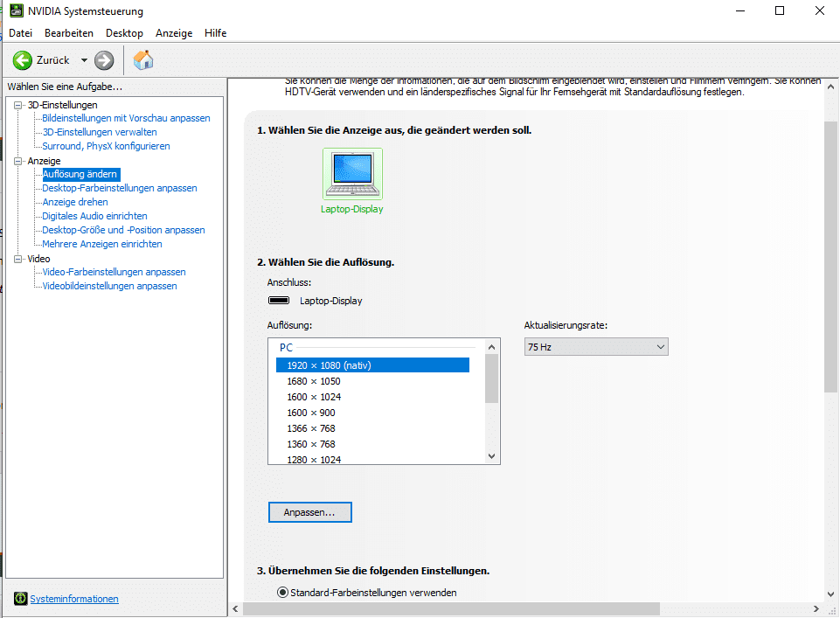The height and width of the screenshot is (618, 840).
Task: Click the horizontal scroll left arrow
Action: (x=236, y=609)
